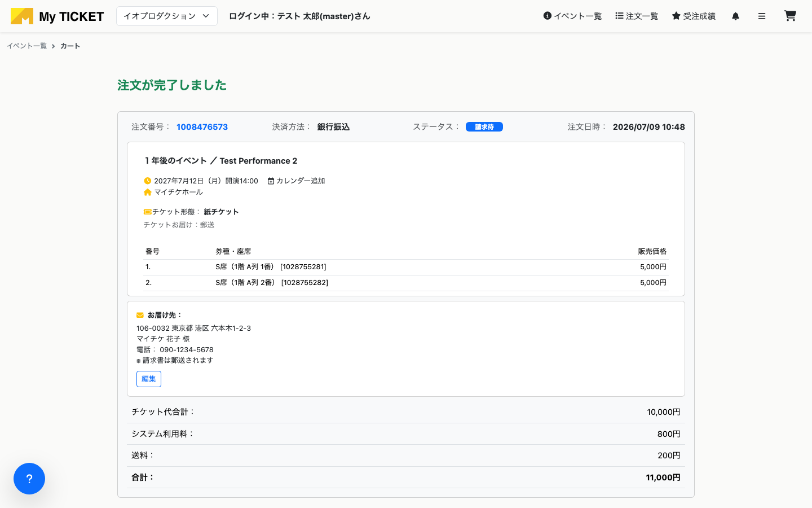Click the カレンダー追加 link
The image size is (812, 508).
[301, 181]
